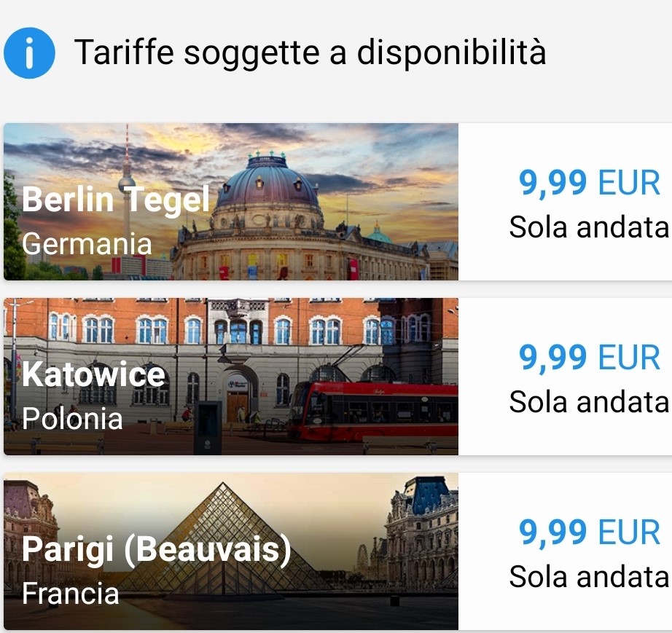Viewport: 672px width, 633px height.
Task: Select the 9,99 EUR price for Katowice
Action: pyautogui.click(x=590, y=358)
